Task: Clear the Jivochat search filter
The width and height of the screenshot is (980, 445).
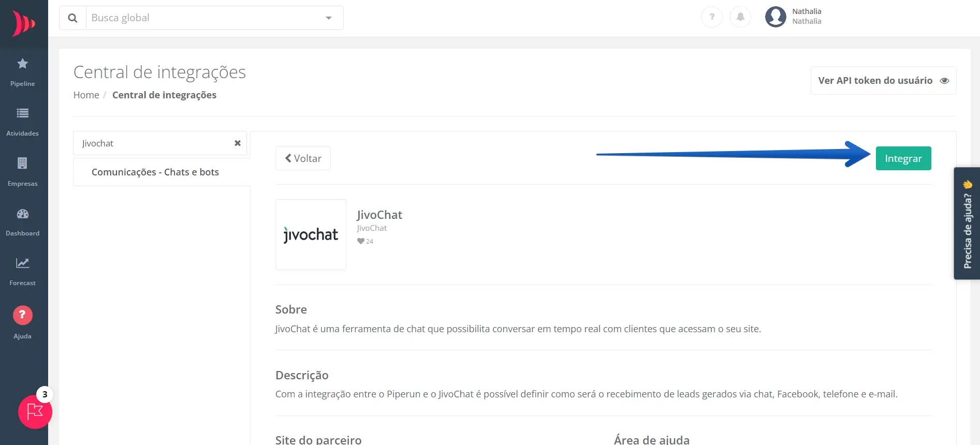Action: [238, 143]
